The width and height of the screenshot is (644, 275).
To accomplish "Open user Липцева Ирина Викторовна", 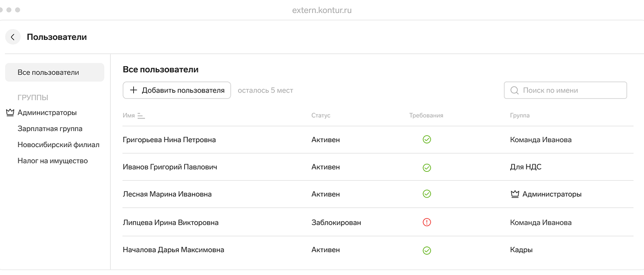I will (x=170, y=223).
